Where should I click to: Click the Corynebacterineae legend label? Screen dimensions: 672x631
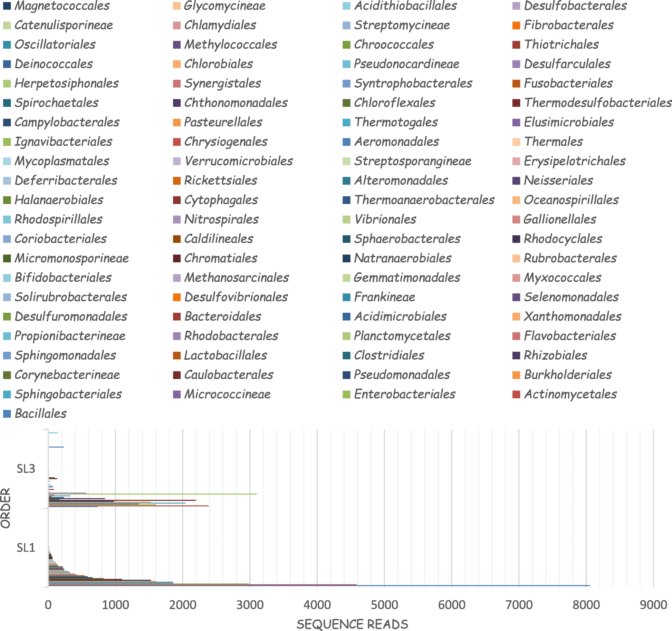67,375
